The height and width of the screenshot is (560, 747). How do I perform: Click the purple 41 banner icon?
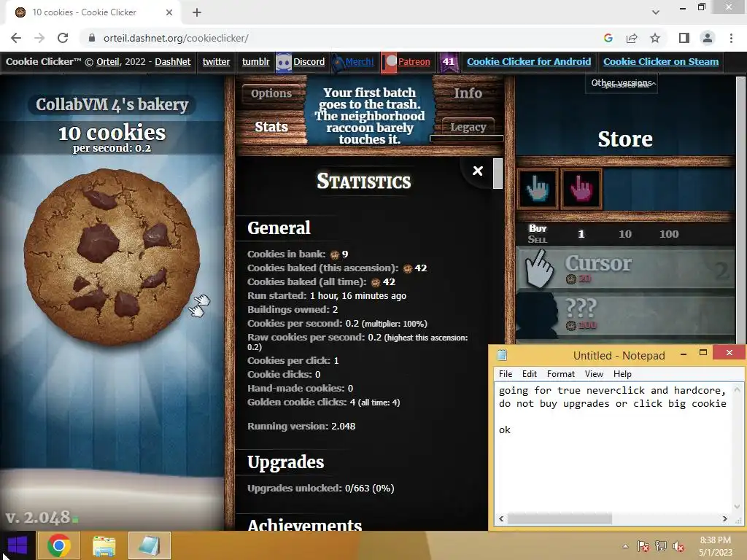click(449, 63)
